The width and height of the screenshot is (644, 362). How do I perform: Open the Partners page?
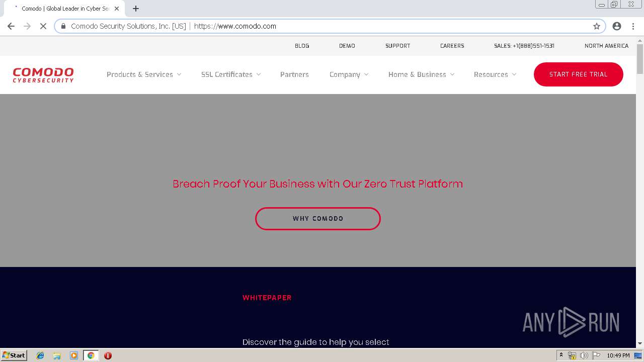tap(294, 74)
